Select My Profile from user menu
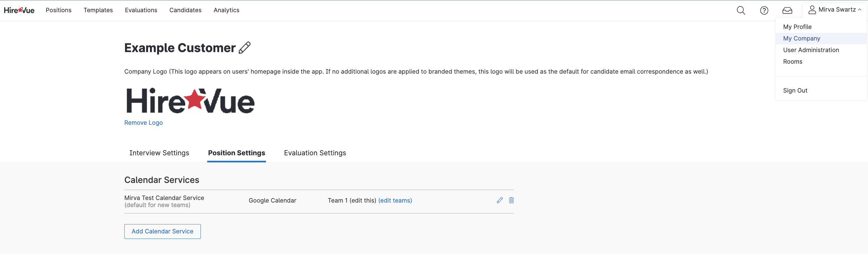 pyautogui.click(x=821, y=27)
